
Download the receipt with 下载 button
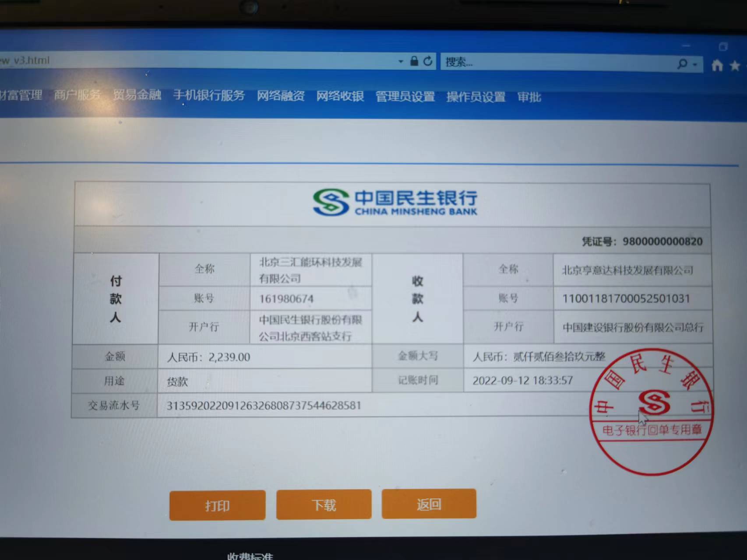pos(324,505)
